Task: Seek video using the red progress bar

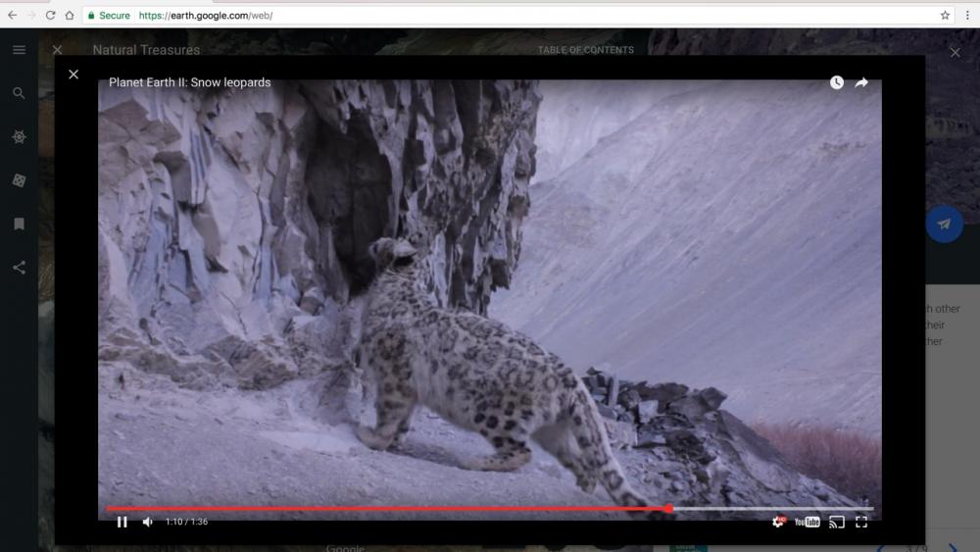Action: [392, 508]
